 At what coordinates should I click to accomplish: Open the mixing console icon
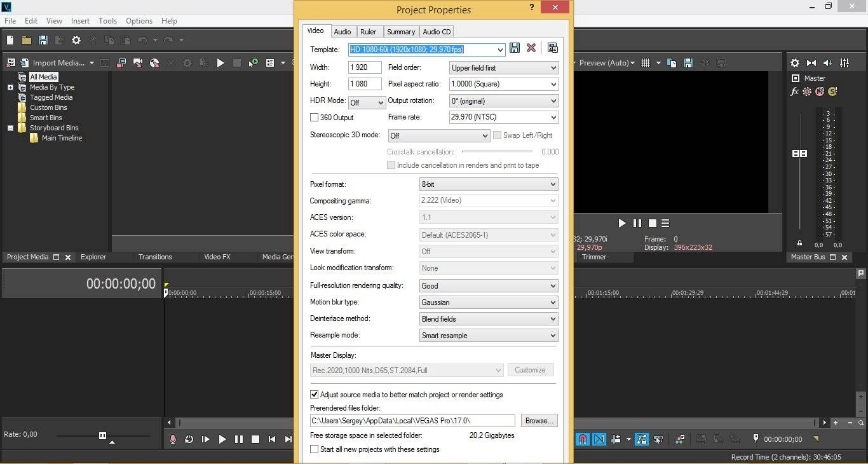(x=844, y=63)
